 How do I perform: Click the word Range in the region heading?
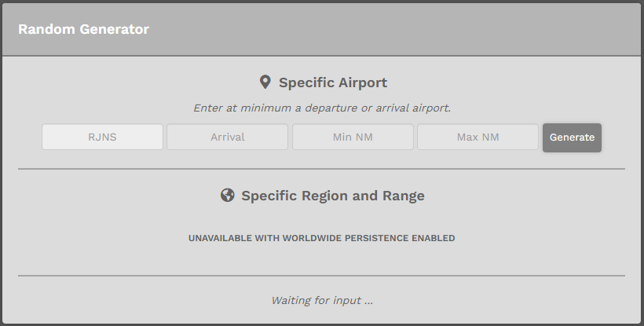404,196
